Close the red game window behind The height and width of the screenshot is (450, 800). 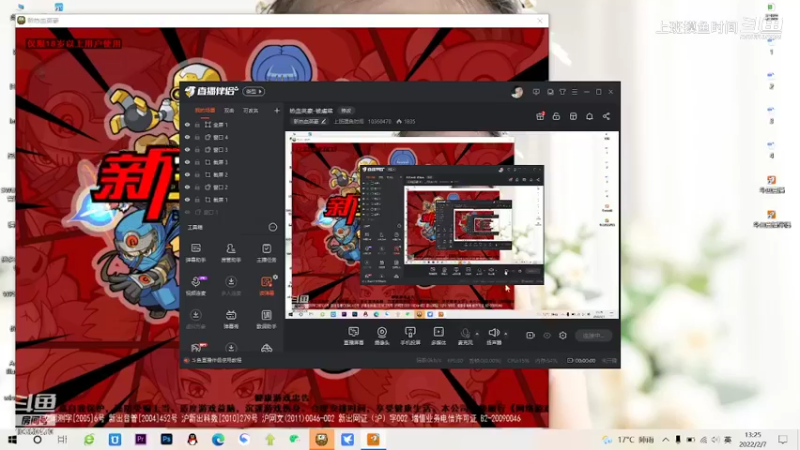click(540, 20)
